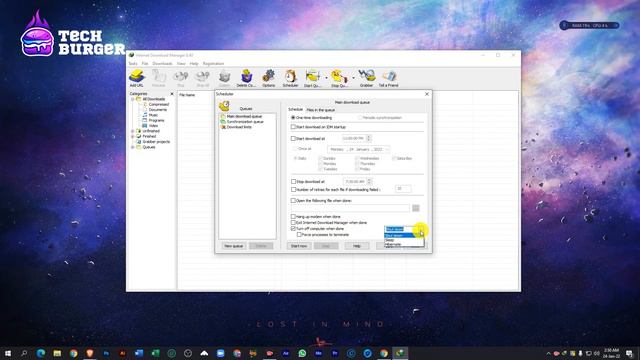Image resolution: width=640 pixels, height=360 pixels.
Task: Open Microsoft Word from taskbar
Action: [139, 353]
